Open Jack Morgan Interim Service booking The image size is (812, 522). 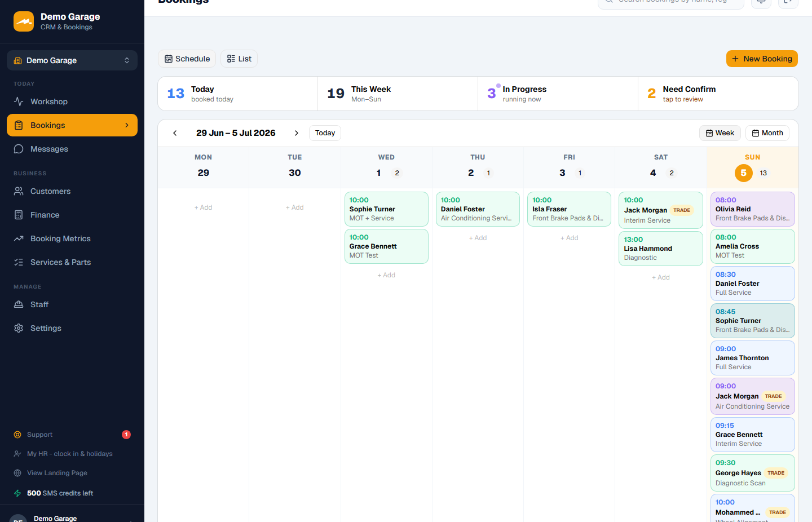tap(661, 210)
